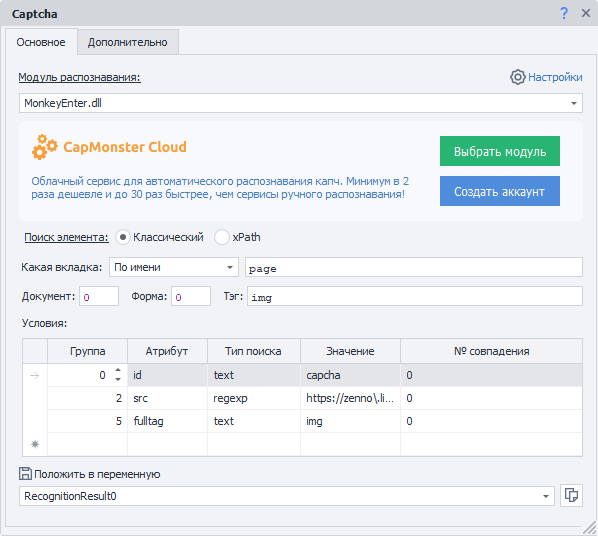Select the src regexp condition row
This screenshot has height=536, width=598.
click(x=315, y=398)
